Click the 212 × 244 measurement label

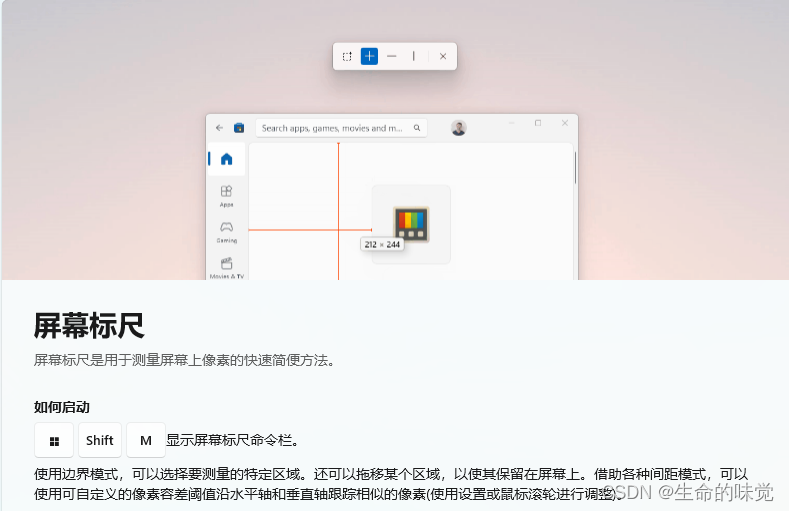click(382, 244)
